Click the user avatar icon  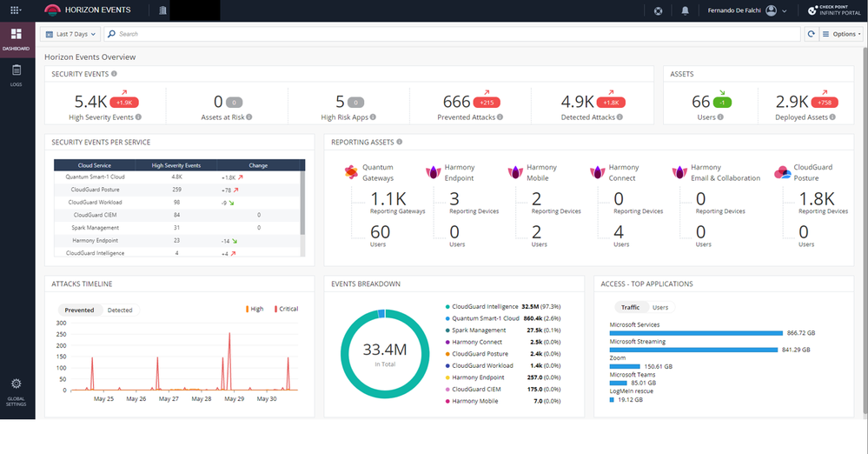click(772, 10)
